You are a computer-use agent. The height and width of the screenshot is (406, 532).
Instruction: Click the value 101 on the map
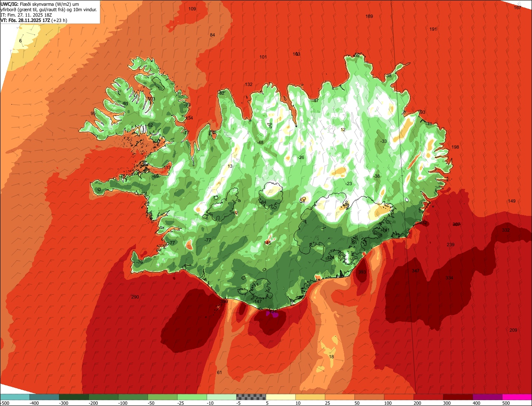pos(263,57)
